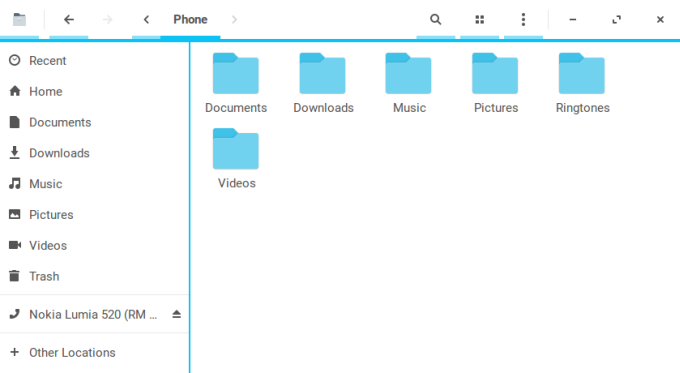
Task: Click the phone handset device icon
Action: [15, 314]
